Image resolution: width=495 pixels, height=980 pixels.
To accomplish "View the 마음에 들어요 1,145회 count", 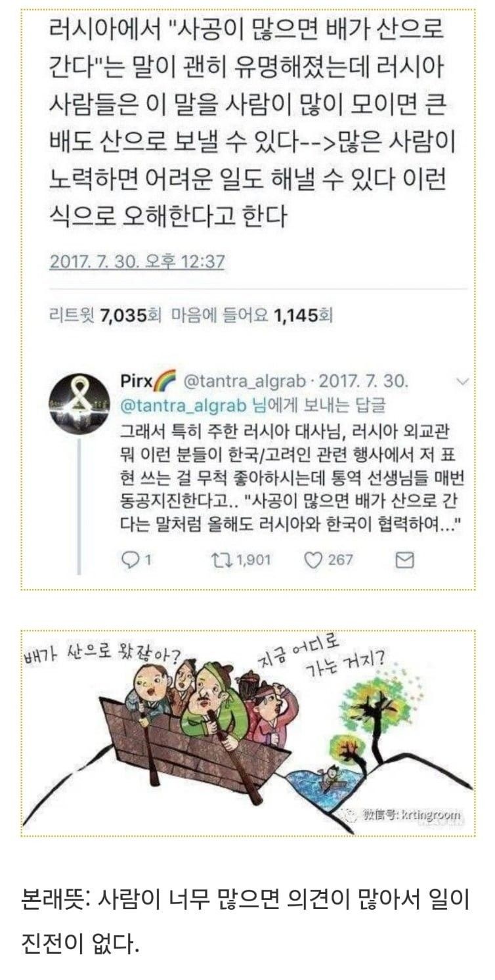I will pyautogui.click(x=252, y=315).
